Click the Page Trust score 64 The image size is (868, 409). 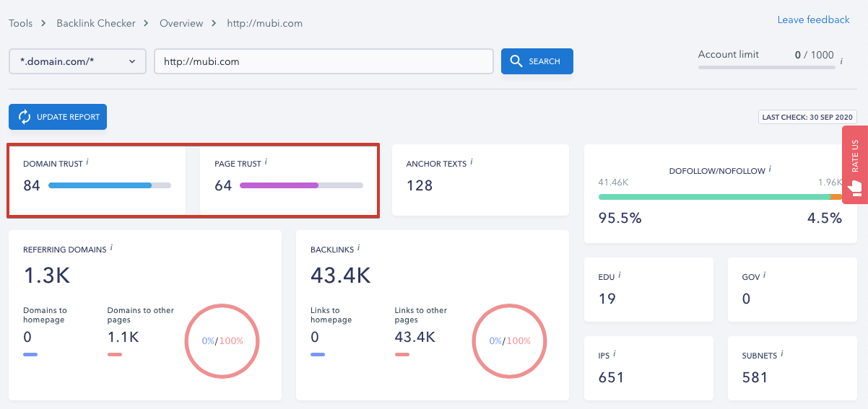[223, 185]
